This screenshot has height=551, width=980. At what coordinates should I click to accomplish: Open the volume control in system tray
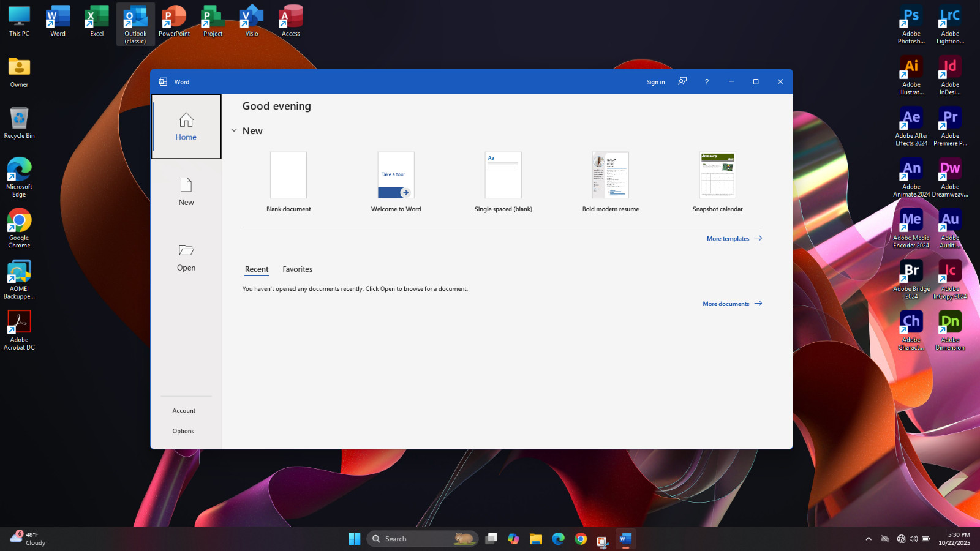tap(913, 539)
